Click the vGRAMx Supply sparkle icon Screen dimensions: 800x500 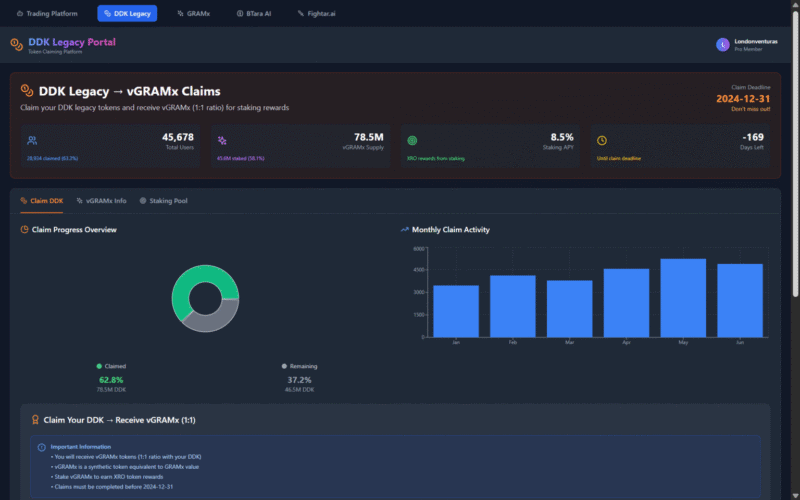[222, 141]
